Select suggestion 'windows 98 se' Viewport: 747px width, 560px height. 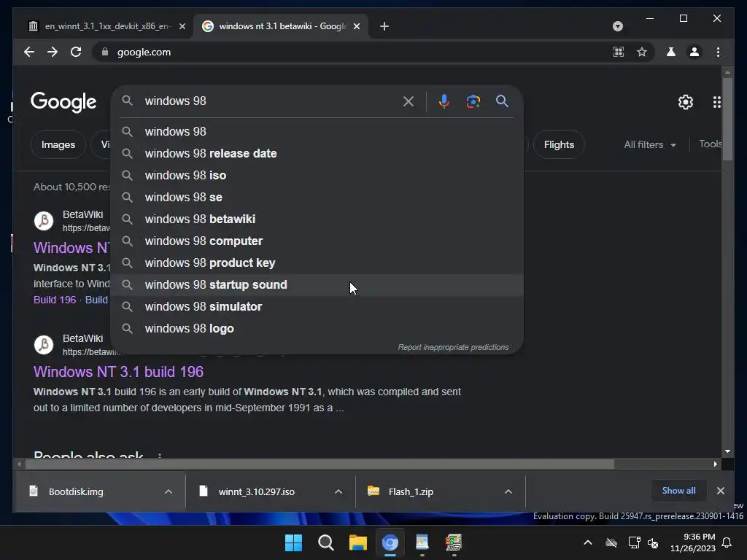coord(317,197)
